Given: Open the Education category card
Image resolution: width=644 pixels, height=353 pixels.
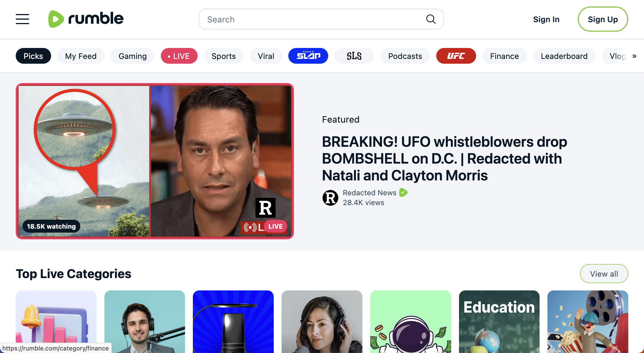Looking at the screenshot, I should pyautogui.click(x=499, y=322).
